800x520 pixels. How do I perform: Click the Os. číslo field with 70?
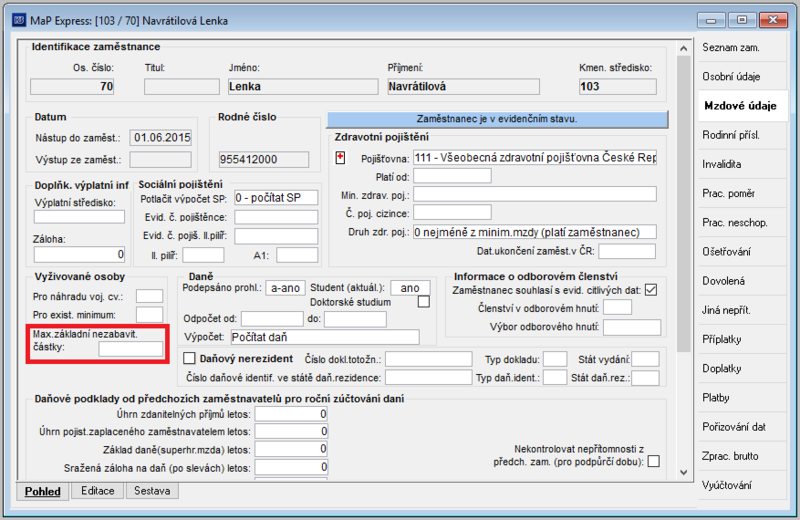[72, 86]
